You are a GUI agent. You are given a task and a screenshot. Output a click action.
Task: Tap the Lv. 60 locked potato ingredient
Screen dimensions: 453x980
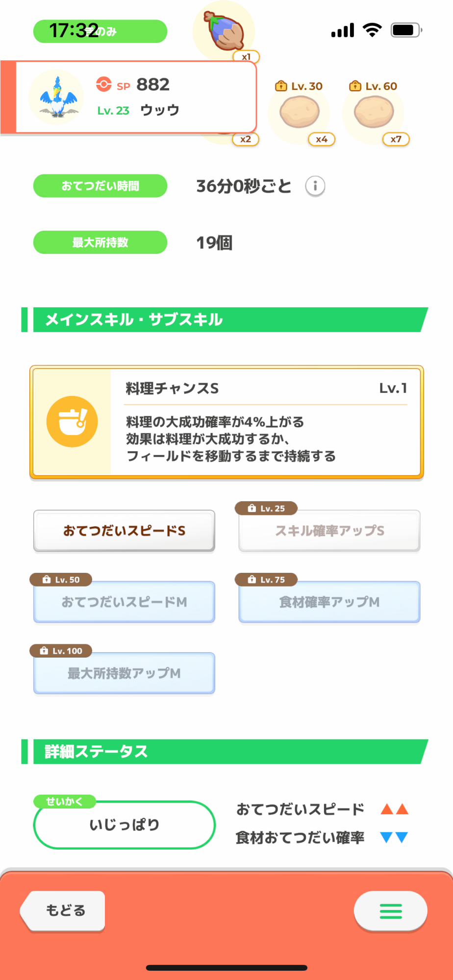[x=374, y=113]
